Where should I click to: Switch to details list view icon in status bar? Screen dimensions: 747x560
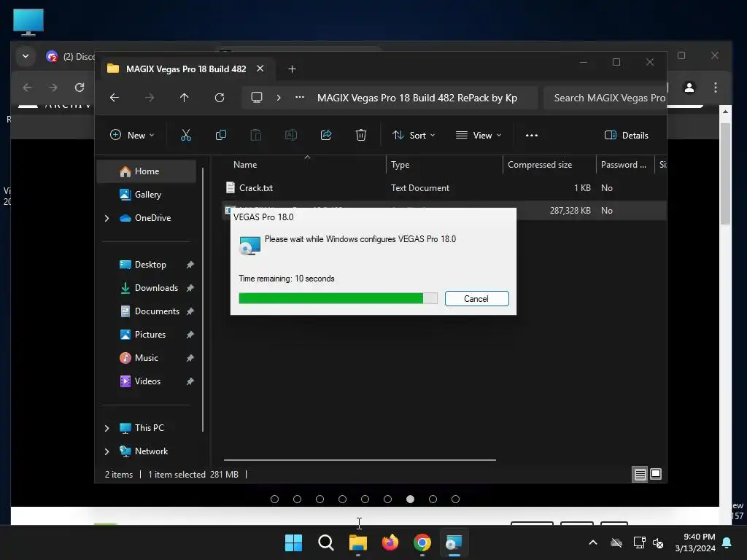click(x=640, y=474)
